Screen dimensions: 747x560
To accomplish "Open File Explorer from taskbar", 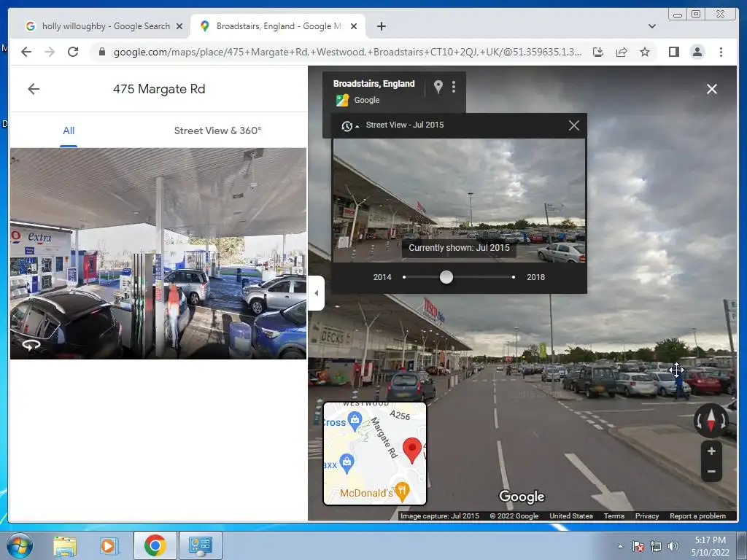I will (65, 545).
